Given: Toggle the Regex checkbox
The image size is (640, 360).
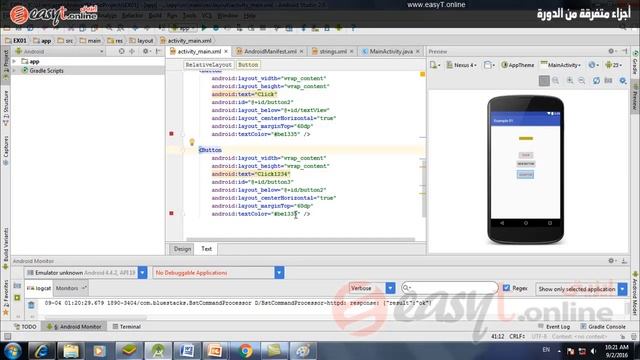Looking at the screenshot, I should (x=507, y=288).
